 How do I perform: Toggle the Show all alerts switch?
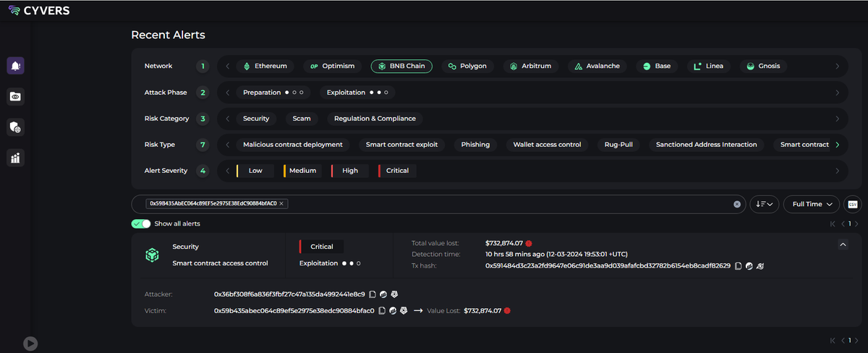point(141,224)
